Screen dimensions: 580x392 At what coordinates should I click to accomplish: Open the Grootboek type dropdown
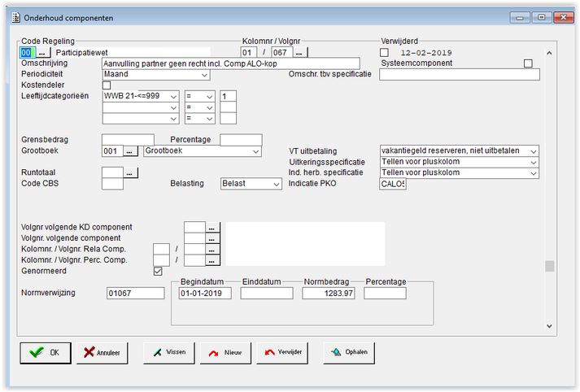pyautogui.click(x=203, y=151)
